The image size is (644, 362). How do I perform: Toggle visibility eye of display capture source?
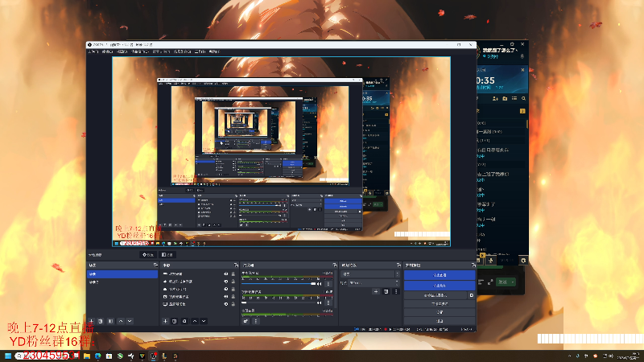pos(226,304)
